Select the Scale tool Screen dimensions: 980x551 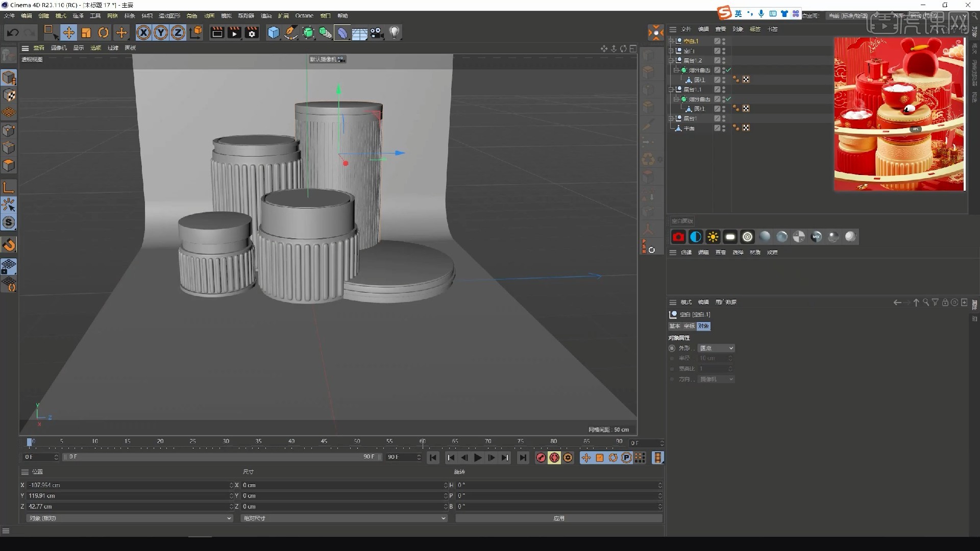(x=86, y=33)
